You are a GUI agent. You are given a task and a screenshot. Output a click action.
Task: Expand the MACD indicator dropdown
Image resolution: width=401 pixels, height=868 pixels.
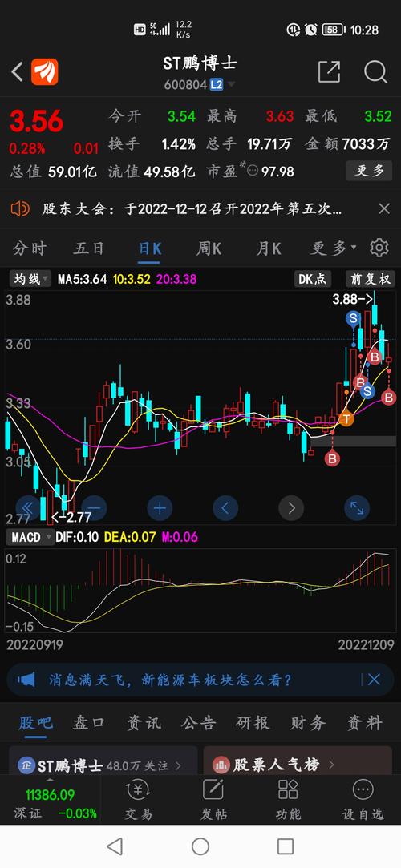[x=30, y=537]
